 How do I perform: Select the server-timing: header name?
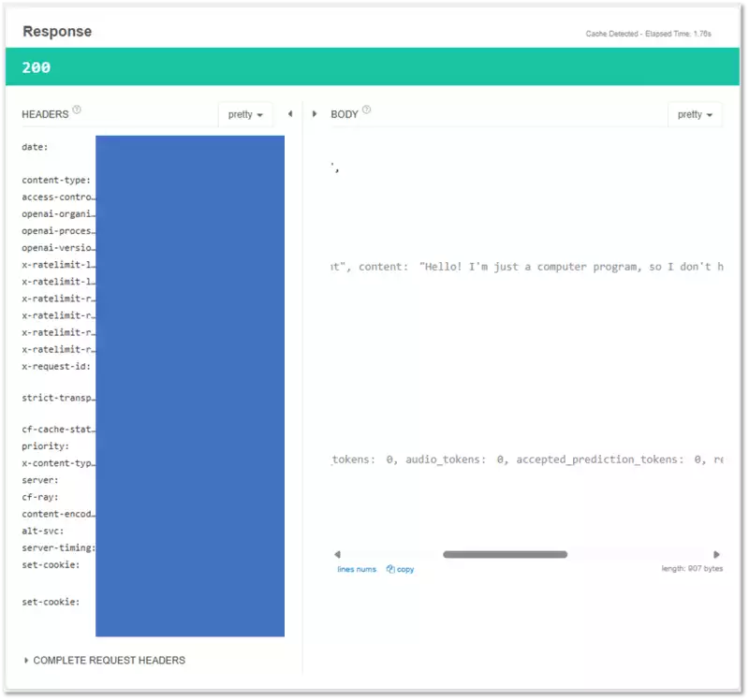click(x=58, y=547)
